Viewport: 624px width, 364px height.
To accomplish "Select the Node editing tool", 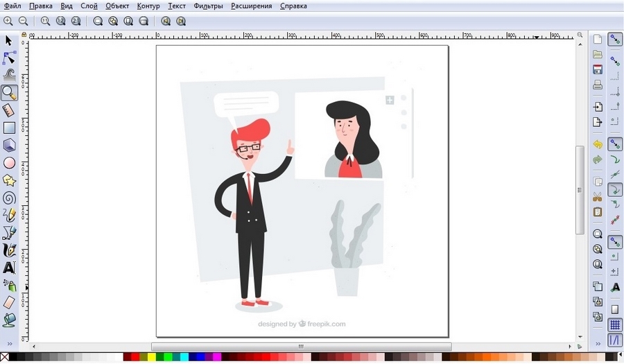I will pos(9,58).
